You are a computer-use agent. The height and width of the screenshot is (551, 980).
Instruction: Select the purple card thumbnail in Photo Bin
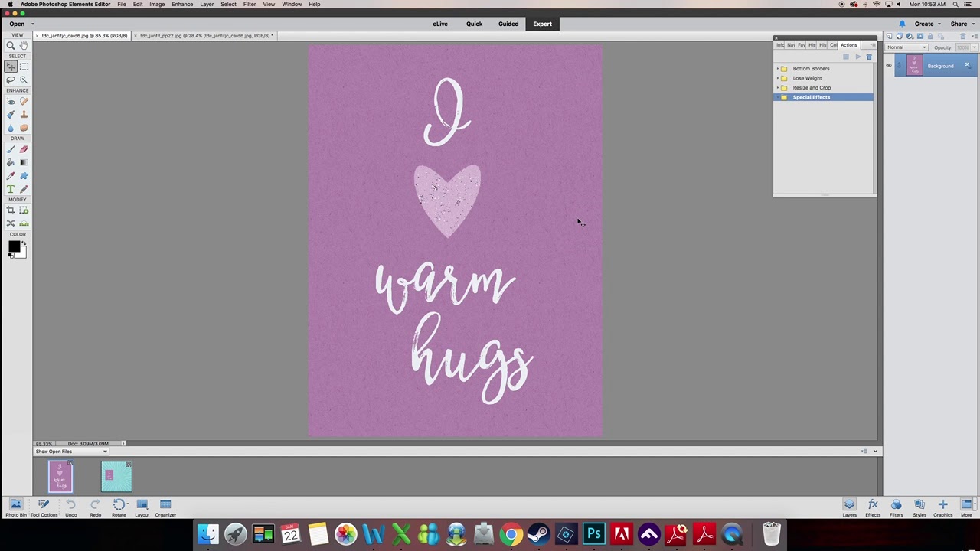pyautogui.click(x=60, y=477)
